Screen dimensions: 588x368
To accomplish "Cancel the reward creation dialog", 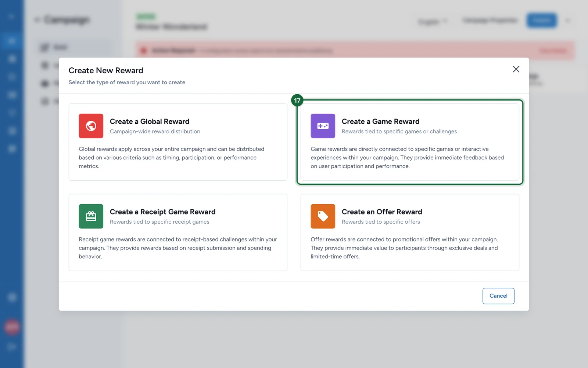I will coord(498,296).
